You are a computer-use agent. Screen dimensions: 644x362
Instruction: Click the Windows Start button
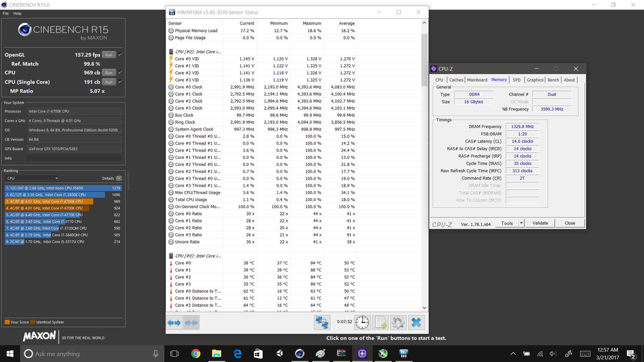tap(10, 353)
